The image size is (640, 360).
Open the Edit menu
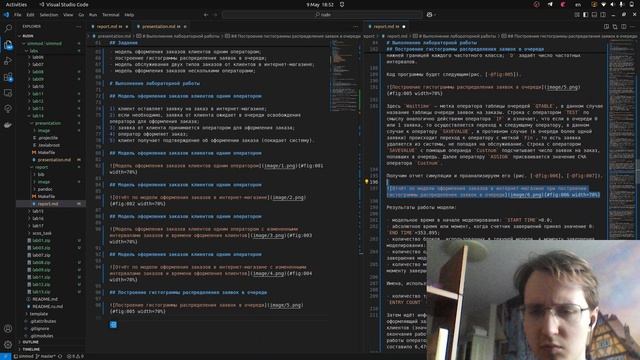[x=30, y=15]
